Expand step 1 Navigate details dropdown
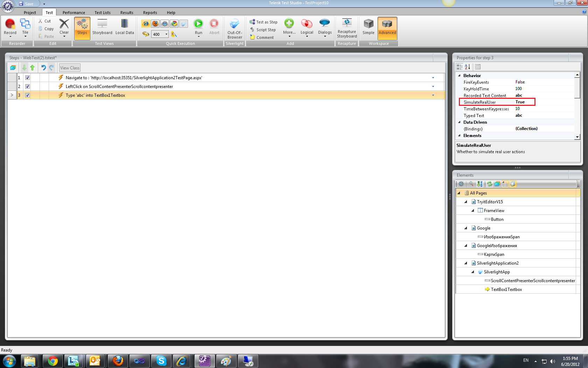The width and height of the screenshot is (588, 368). (433, 78)
